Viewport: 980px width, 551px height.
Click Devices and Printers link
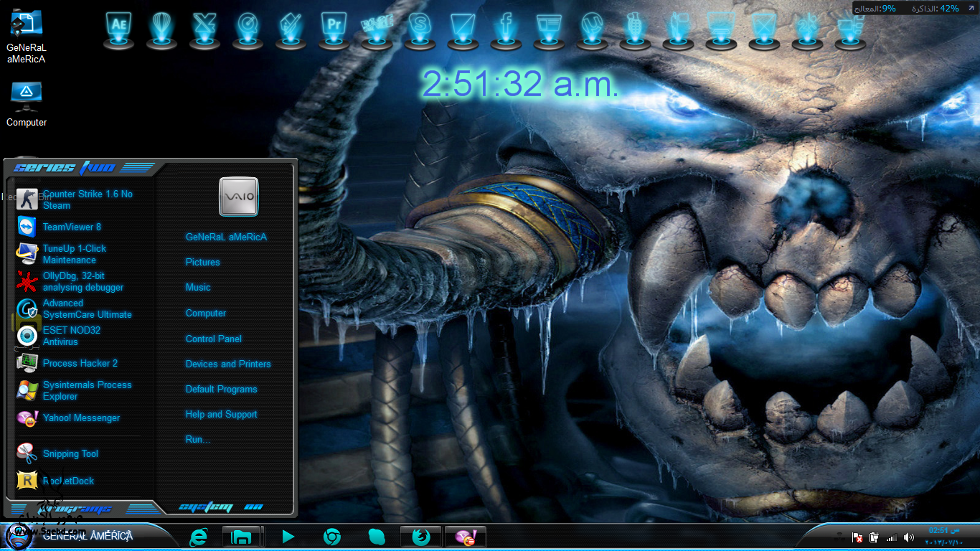pos(227,364)
